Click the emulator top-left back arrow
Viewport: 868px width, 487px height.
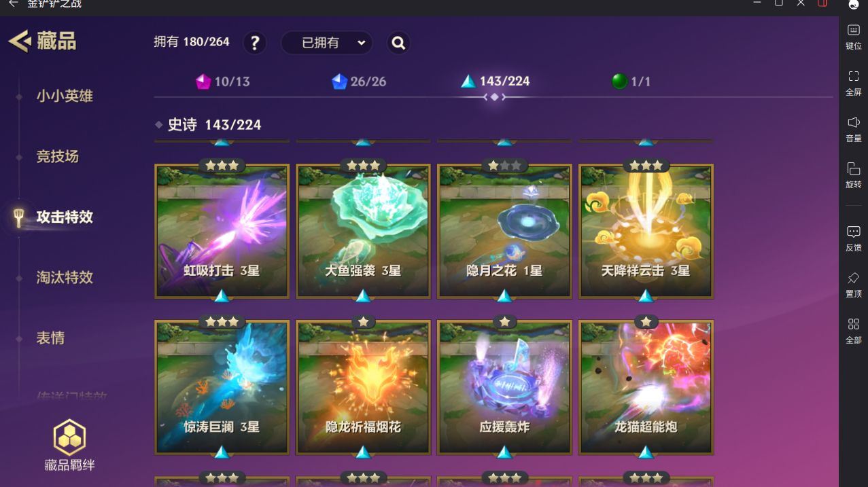[x=13, y=4]
